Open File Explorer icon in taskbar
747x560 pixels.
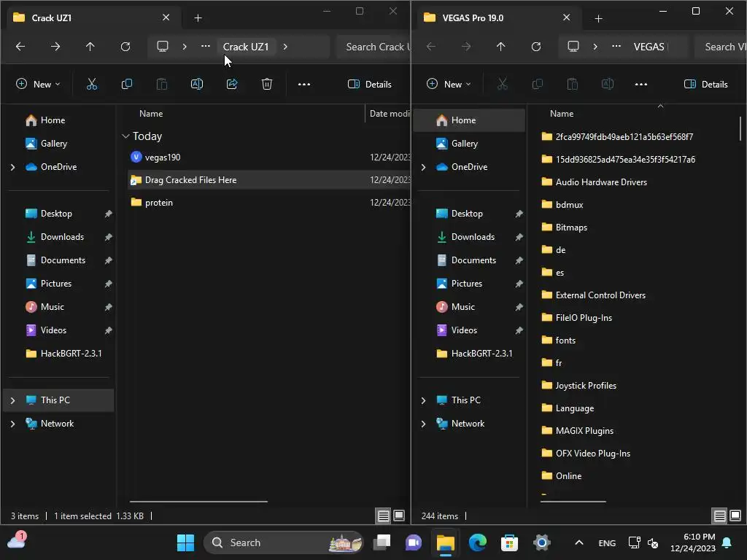[x=446, y=542]
